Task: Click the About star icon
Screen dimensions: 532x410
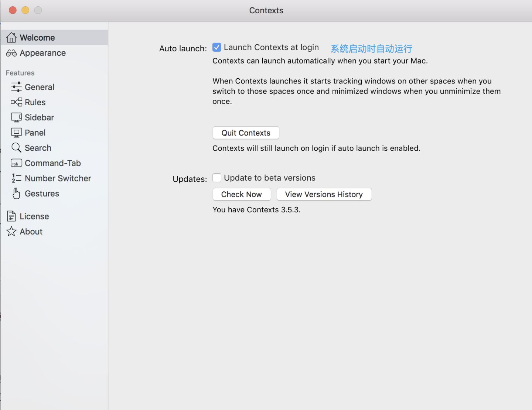Action: [x=11, y=232]
